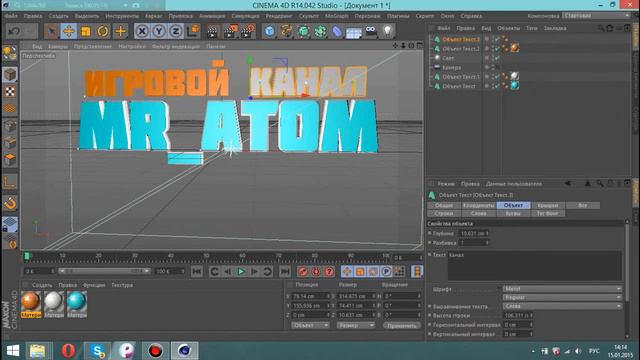Click the Применить apply button
This screenshot has height=360, width=640.
click(x=402, y=325)
